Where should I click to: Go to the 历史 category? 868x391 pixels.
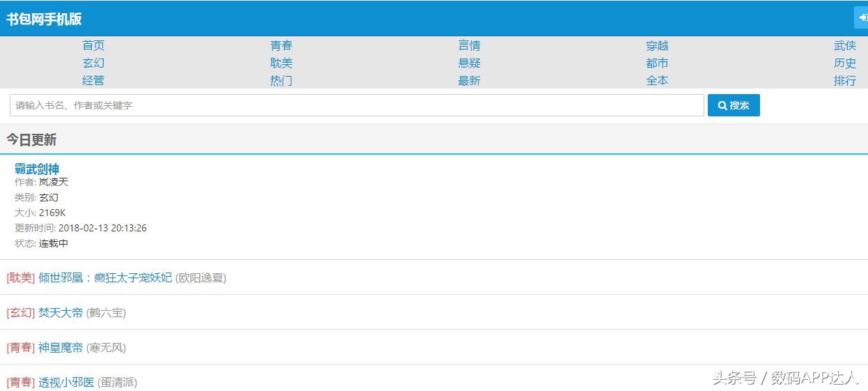tap(845, 63)
